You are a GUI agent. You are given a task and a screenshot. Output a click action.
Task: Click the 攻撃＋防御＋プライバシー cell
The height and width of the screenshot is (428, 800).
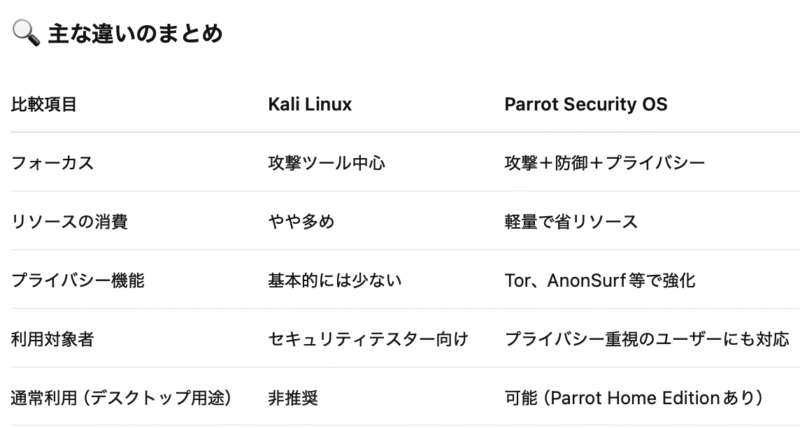[605, 163]
